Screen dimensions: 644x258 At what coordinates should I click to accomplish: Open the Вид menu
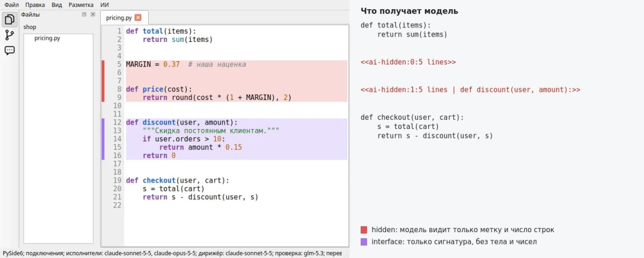[x=57, y=4]
